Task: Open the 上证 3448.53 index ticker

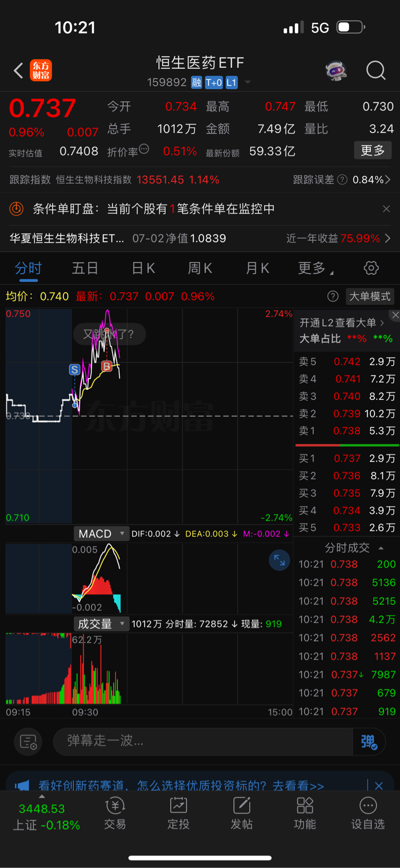Action: (x=46, y=817)
